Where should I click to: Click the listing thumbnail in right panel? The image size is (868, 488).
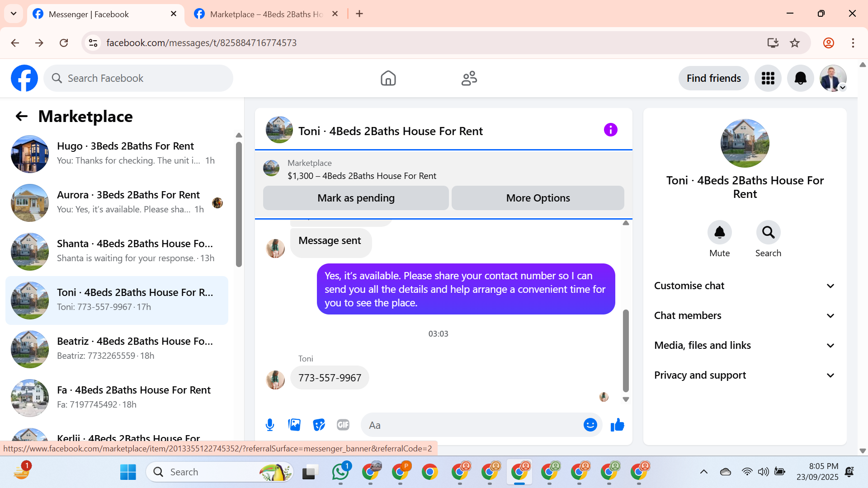[x=745, y=143]
